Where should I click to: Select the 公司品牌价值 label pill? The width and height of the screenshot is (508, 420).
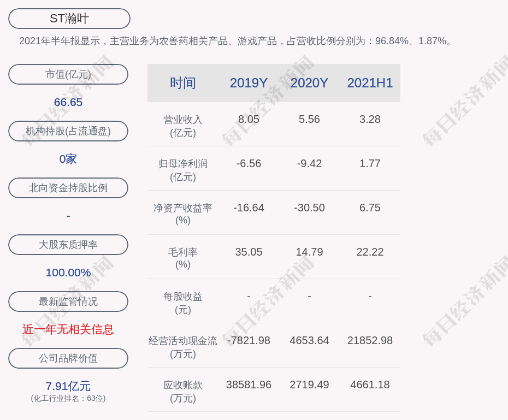[68, 358]
